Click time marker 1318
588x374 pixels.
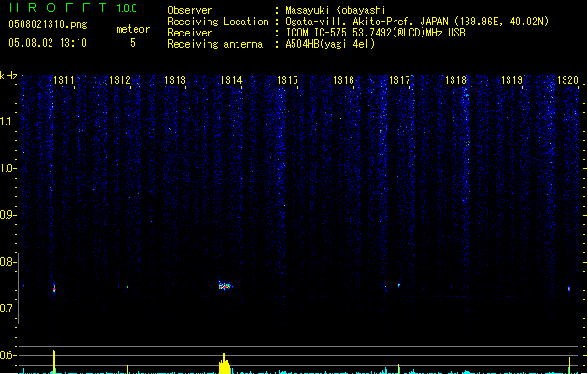pyautogui.click(x=455, y=80)
